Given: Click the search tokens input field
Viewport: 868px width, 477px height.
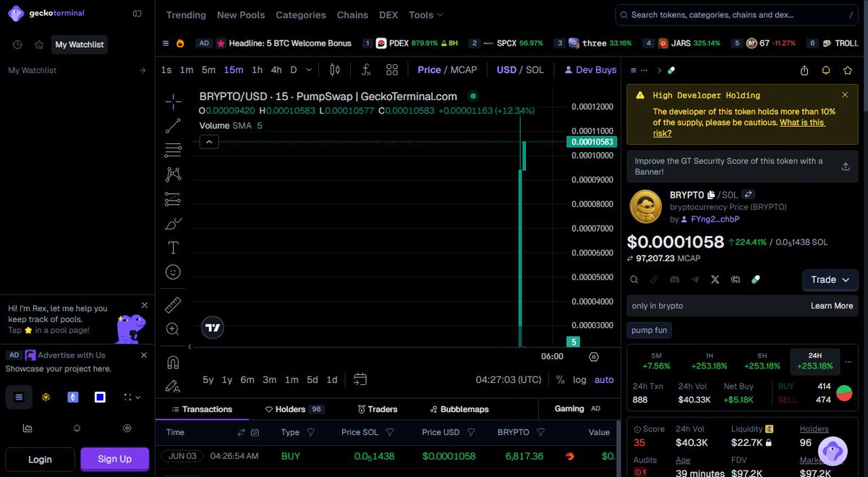Looking at the screenshot, I should click(x=738, y=14).
